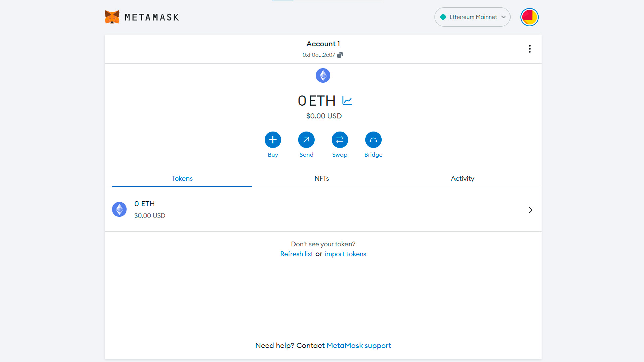Select the NFTs tab
The image size is (644, 362).
[x=322, y=178]
